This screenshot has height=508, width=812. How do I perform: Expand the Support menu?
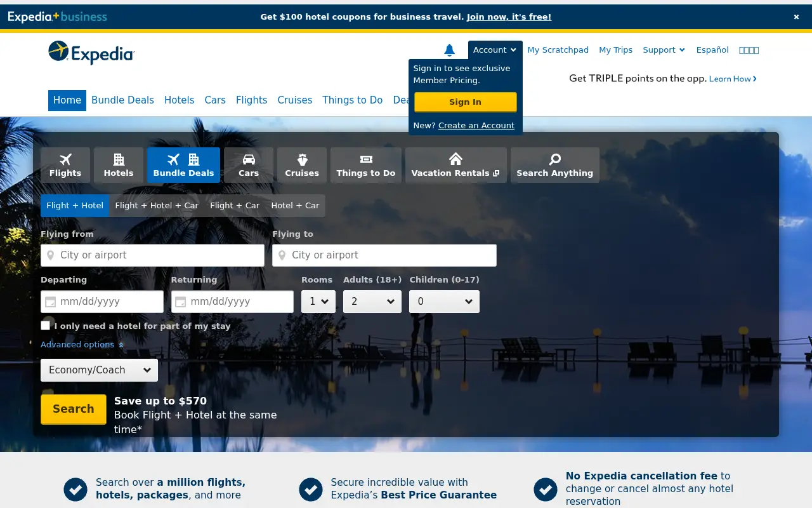(664, 50)
